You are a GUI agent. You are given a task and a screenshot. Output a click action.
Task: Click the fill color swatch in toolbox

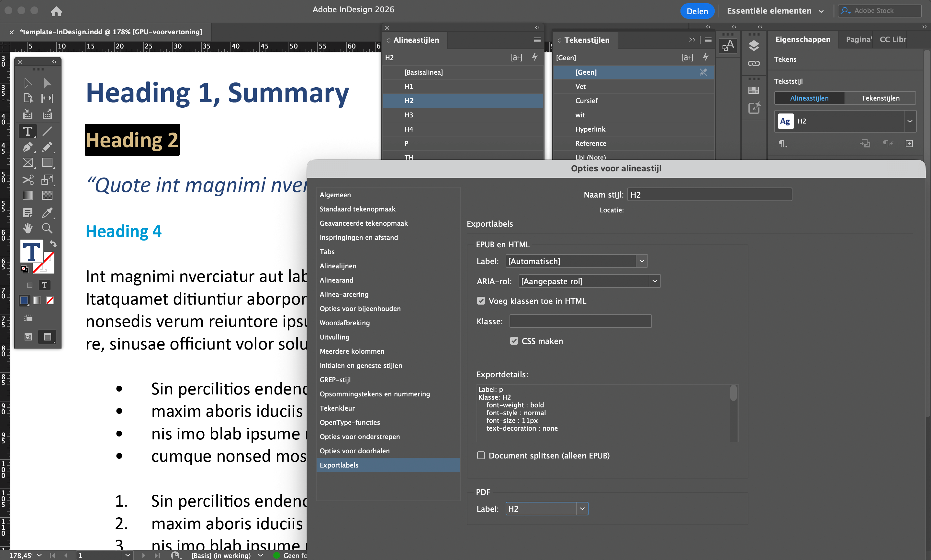click(31, 251)
